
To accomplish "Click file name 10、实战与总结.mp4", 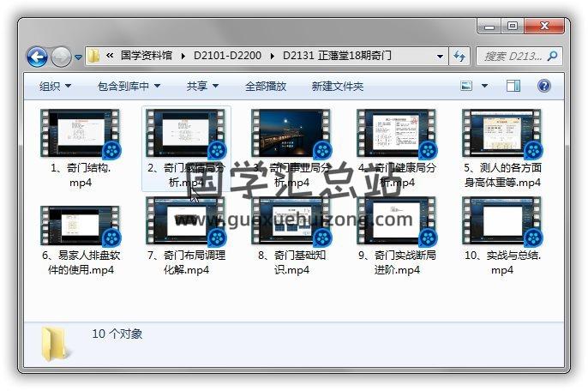I will tap(502, 262).
